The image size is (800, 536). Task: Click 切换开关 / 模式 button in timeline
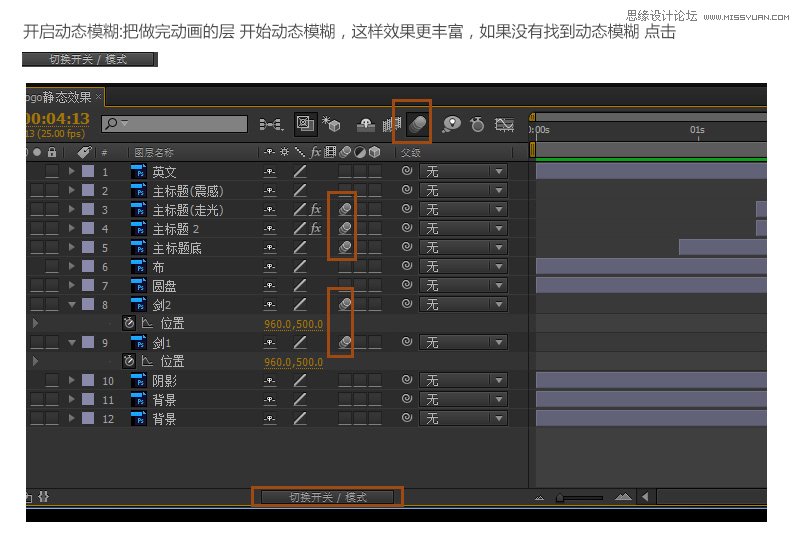328,497
